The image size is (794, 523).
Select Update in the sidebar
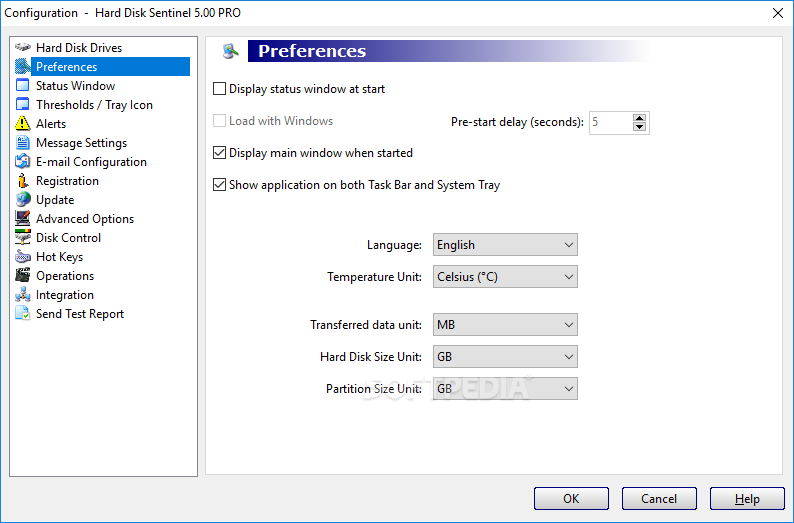[x=55, y=199]
